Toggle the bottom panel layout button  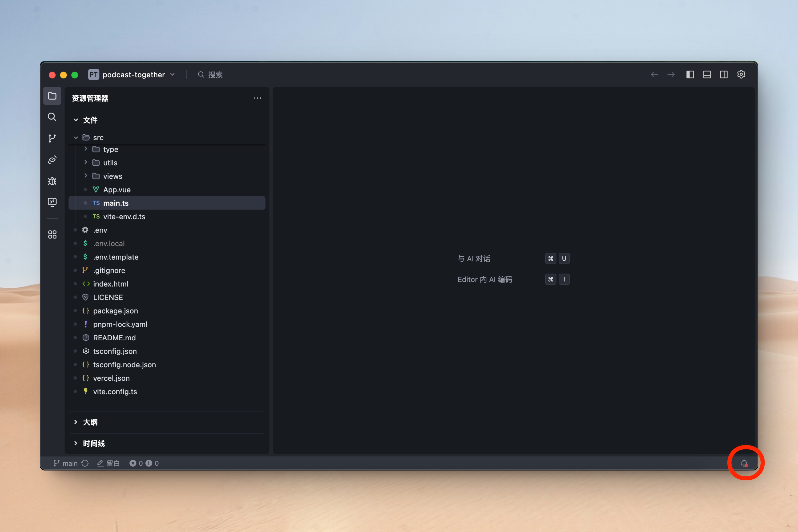click(707, 74)
